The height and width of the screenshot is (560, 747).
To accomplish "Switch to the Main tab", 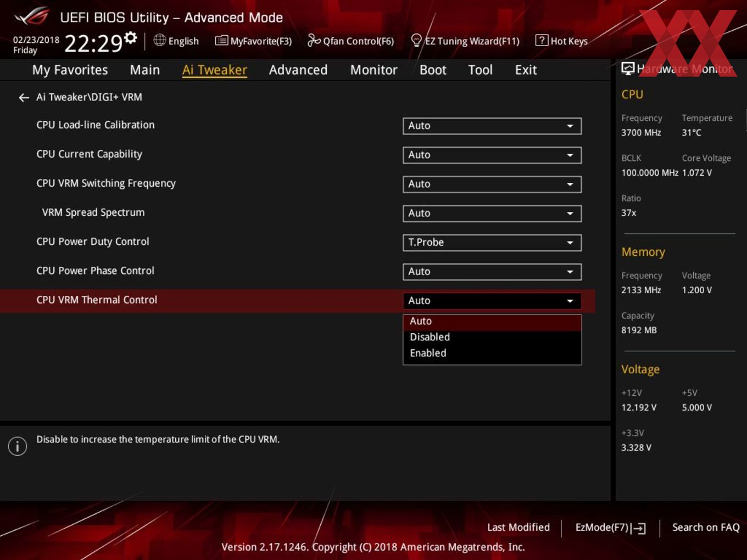I will pyautogui.click(x=145, y=70).
